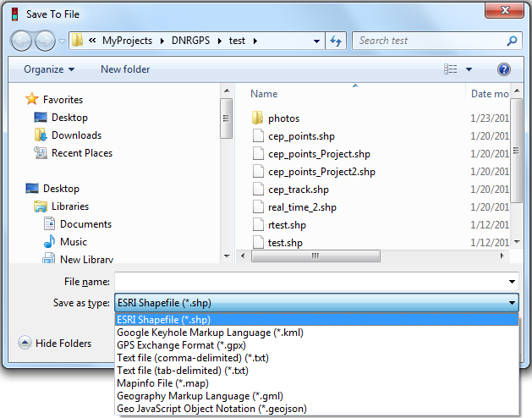Viewport: 532px width, 418px height.
Task: Open Documents library
Action: click(x=78, y=224)
